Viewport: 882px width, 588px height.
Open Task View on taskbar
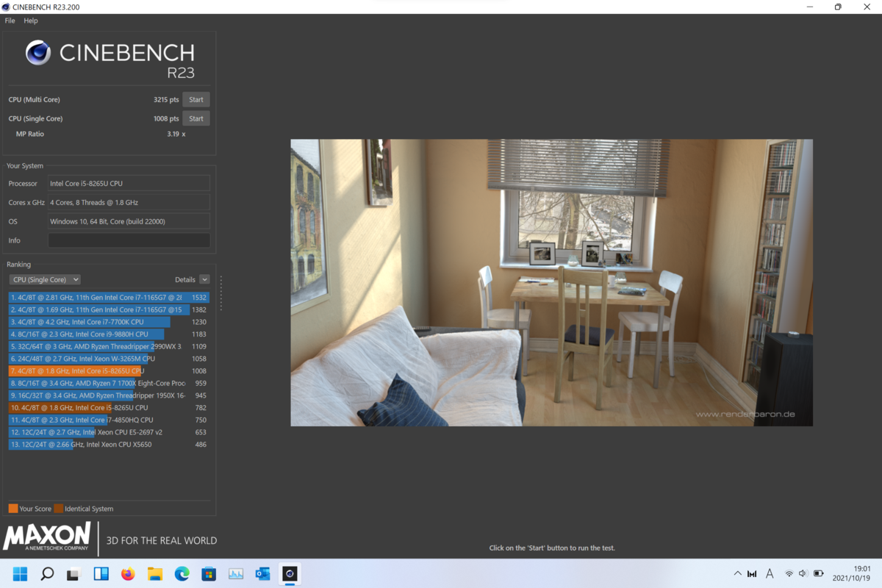coord(73,573)
